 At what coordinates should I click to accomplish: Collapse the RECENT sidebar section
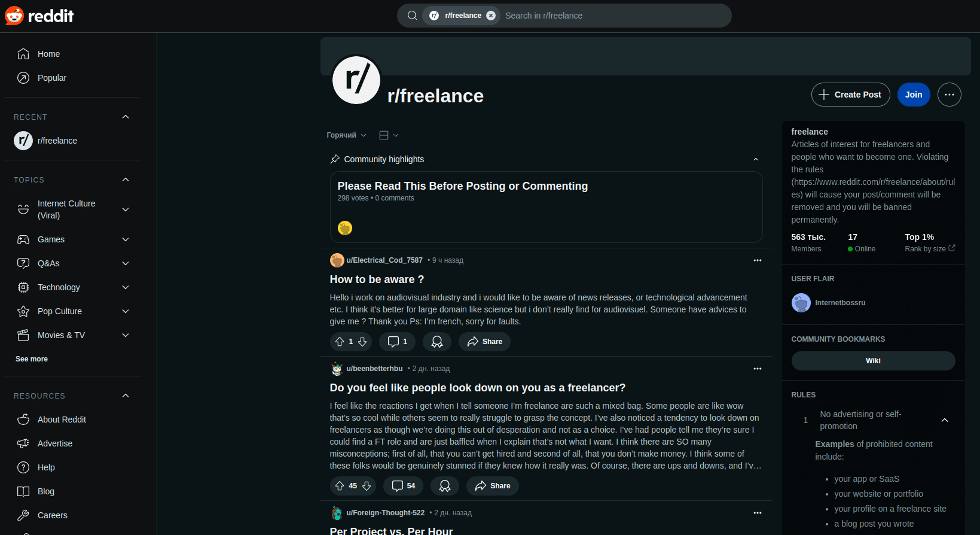(126, 117)
